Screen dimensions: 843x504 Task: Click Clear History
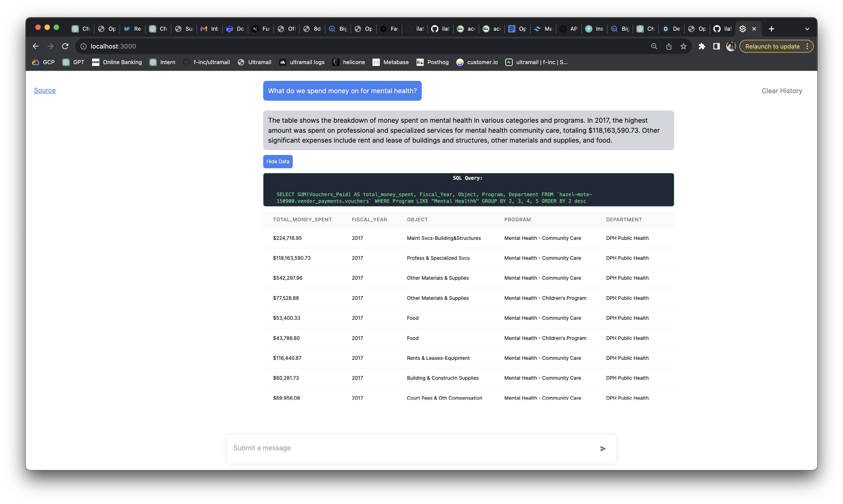(781, 91)
